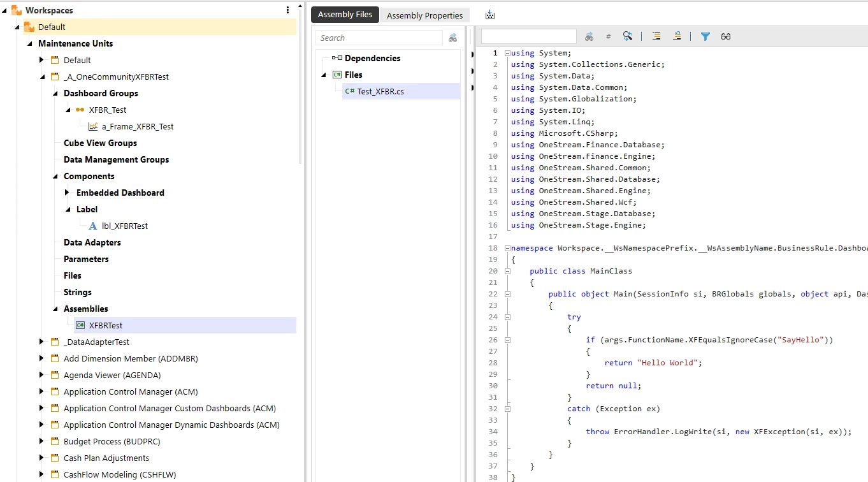Collapse the Workspaces root node
This screenshot has width=868, height=482.
click(x=4, y=11)
